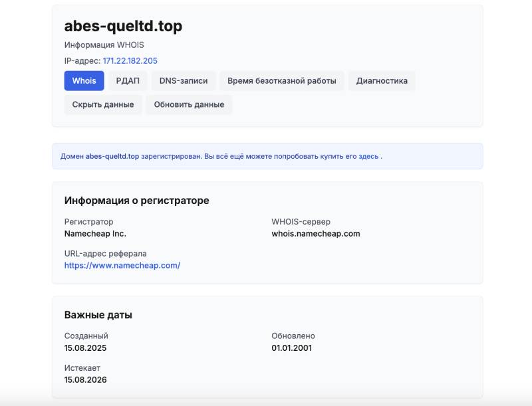The image size is (532, 406).
Task: Click the Обновить данные button
Action: [189, 104]
